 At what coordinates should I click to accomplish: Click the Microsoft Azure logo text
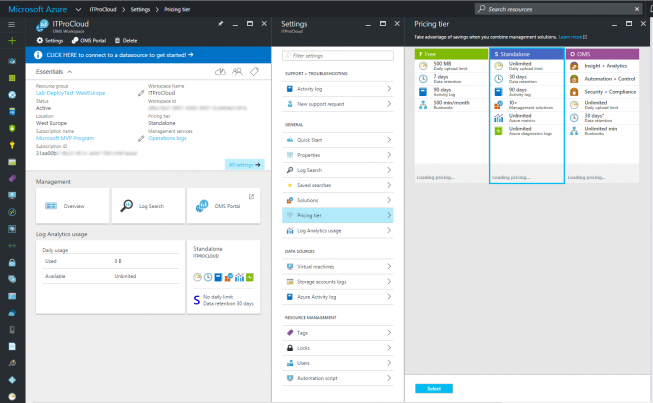37,9
